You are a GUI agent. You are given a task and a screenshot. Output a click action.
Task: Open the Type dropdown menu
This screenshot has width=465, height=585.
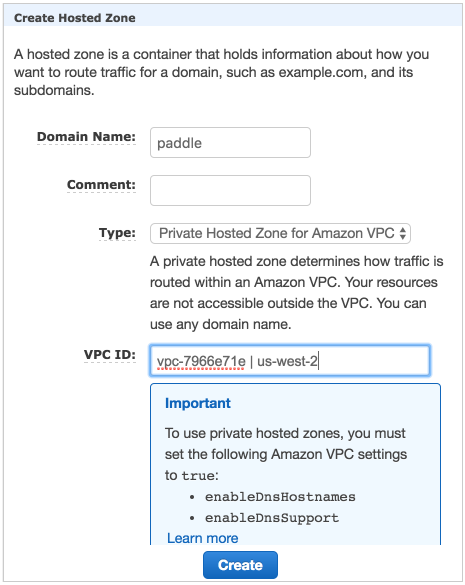pyautogui.click(x=280, y=234)
